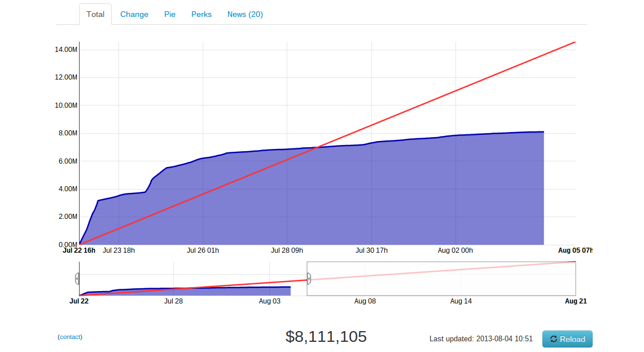Click the Last updated timestamp text

point(481,339)
